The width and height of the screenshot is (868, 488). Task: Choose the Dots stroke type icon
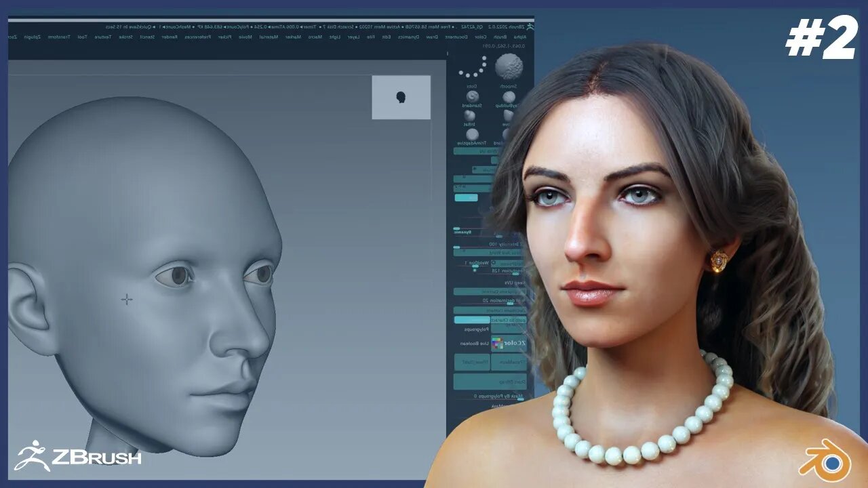[473, 67]
